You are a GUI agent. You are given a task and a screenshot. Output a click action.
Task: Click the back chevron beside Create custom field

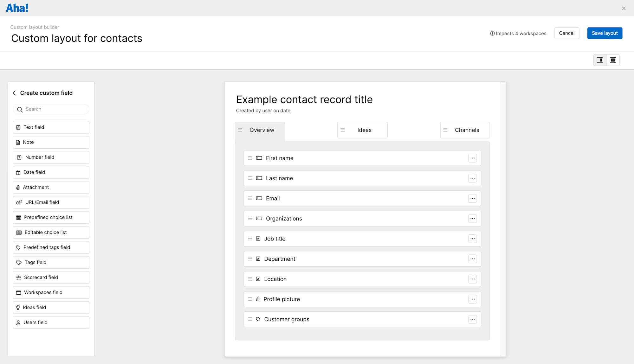14,93
